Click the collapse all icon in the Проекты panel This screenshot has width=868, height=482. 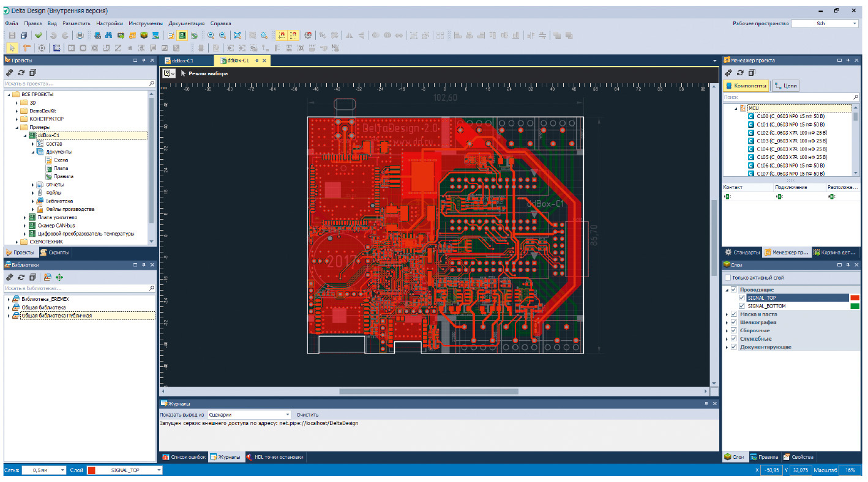[32, 72]
